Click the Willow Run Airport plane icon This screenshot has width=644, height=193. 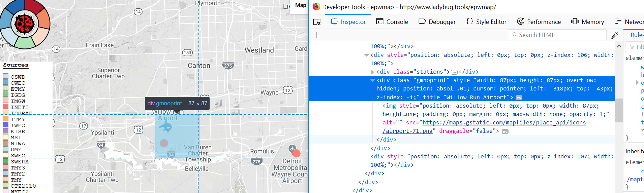click(x=166, y=127)
